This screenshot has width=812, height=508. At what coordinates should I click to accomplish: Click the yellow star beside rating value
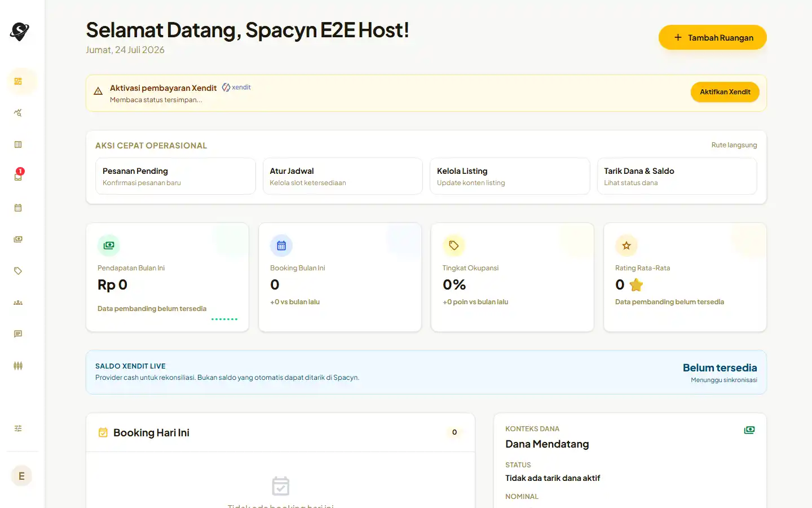(636, 285)
